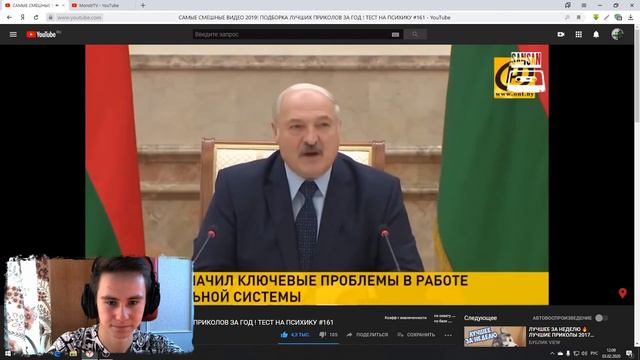
Task: Click the taskbar volume speaker icon
Action: coord(584,353)
